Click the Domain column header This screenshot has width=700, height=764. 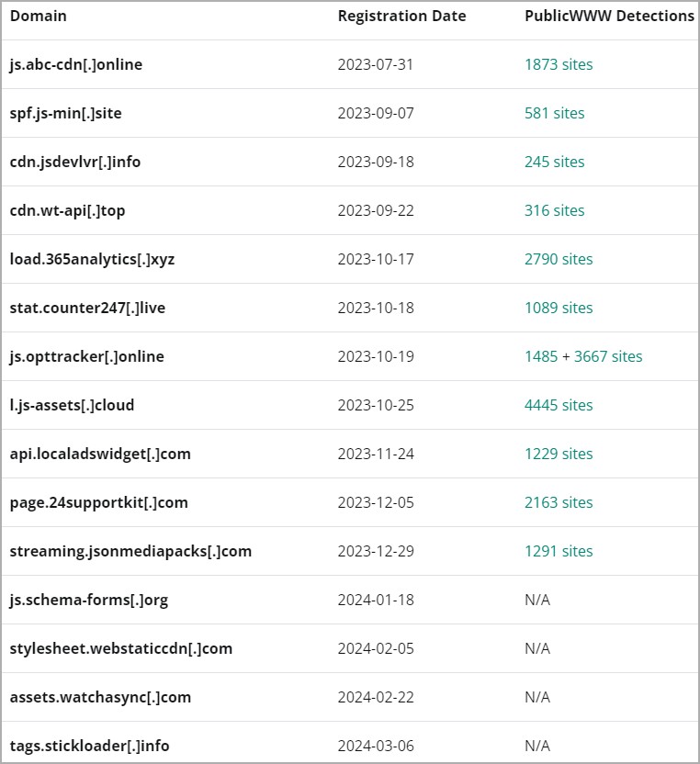38,16
